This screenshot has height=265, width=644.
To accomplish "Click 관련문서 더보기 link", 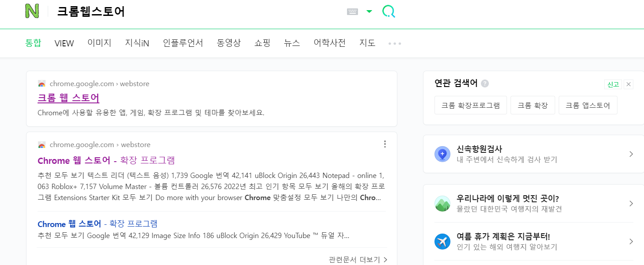I will click(358, 259).
